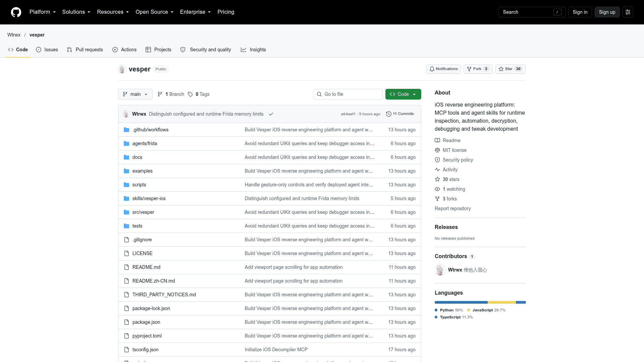Click the Sign in button
Viewport: 644px width, 362px height.
click(x=580, y=12)
